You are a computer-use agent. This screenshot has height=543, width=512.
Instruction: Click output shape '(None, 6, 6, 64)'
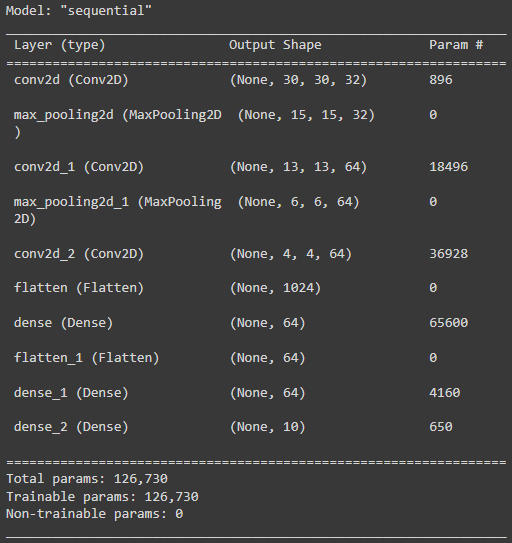point(298,202)
